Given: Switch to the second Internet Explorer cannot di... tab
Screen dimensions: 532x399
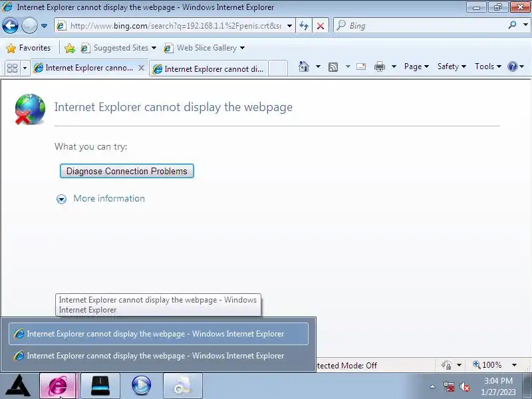Looking at the screenshot, I should [x=208, y=69].
